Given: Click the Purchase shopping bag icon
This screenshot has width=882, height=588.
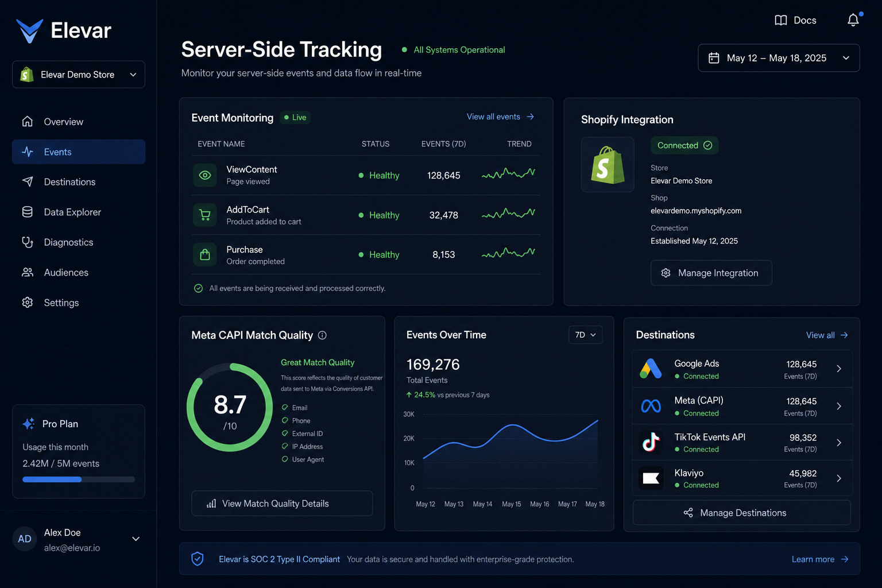Looking at the screenshot, I should tap(205, 255).
